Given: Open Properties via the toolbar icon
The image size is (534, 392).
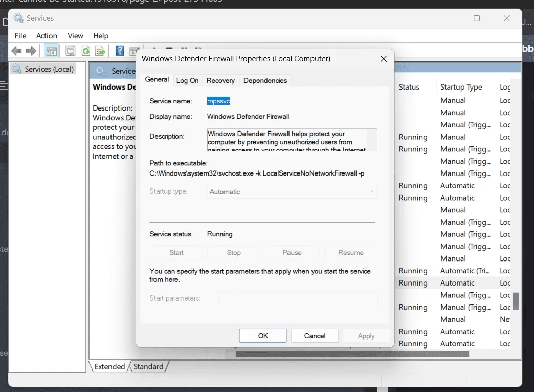Looking at the screenshot, I should (71, 51).
